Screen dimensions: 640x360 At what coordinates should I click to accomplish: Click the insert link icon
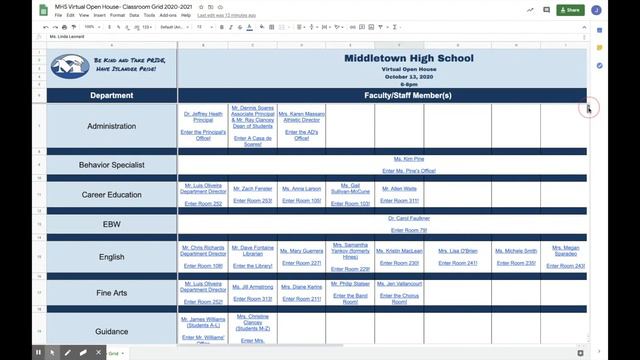pos(353,27)
